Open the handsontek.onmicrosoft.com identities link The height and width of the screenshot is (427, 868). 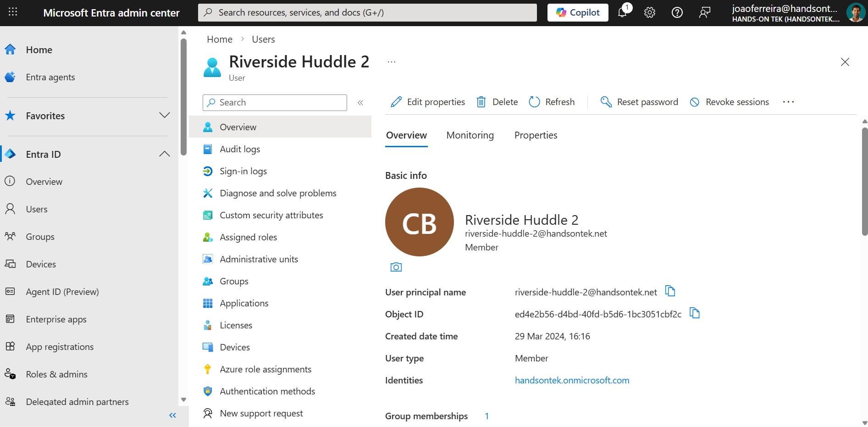click(572, 380)
